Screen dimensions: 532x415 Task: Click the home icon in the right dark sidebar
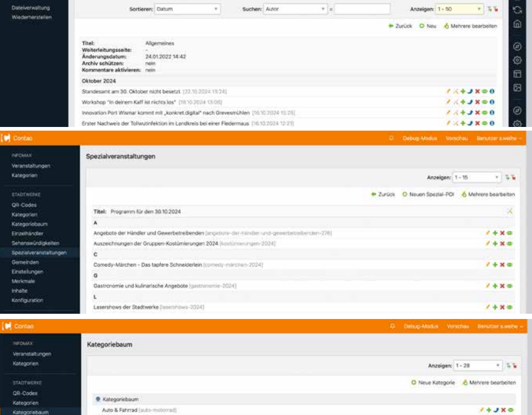pos(517,24)
